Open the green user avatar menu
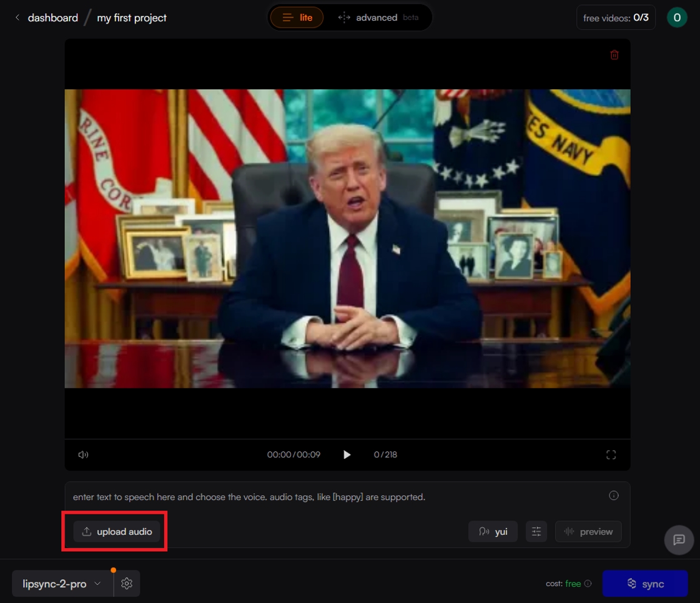Screen dimensions: 700x603 click(x=677, y=17)
